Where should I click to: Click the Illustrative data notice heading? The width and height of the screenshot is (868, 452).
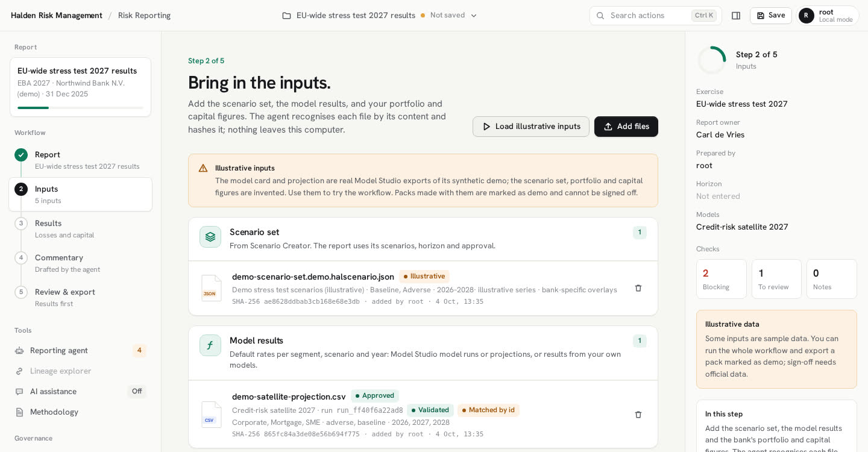pyautogui.click(x=732, y=324)
